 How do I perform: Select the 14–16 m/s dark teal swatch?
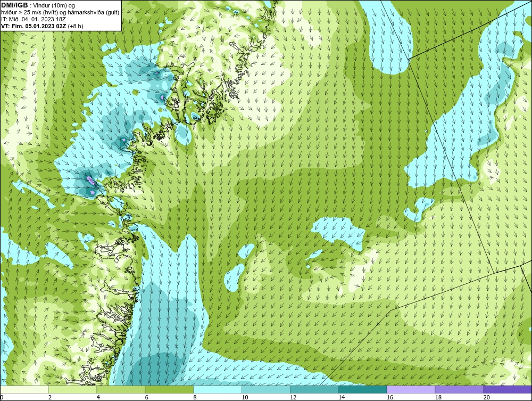tap(363, 389)
